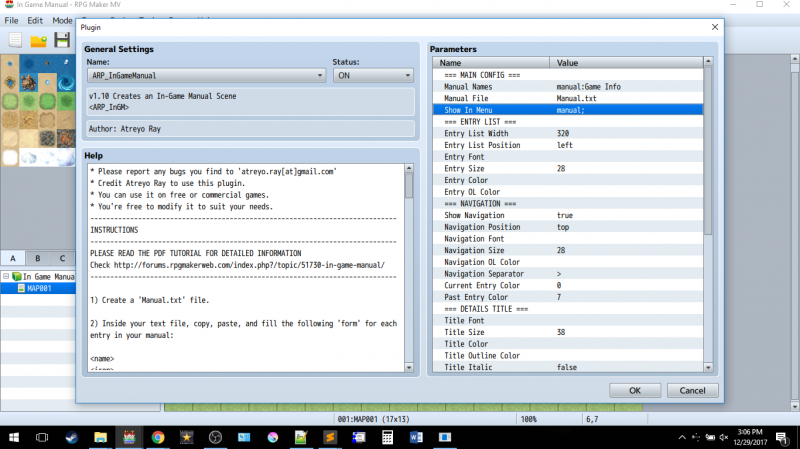Select the Manual File parameter row

tap(568, 98)
